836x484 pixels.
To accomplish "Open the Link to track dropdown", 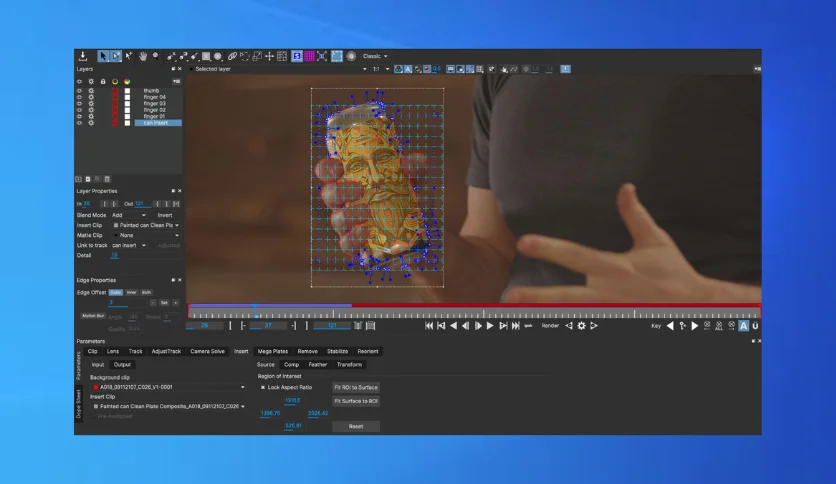I will pyautogui.click(x=128, y=245).
